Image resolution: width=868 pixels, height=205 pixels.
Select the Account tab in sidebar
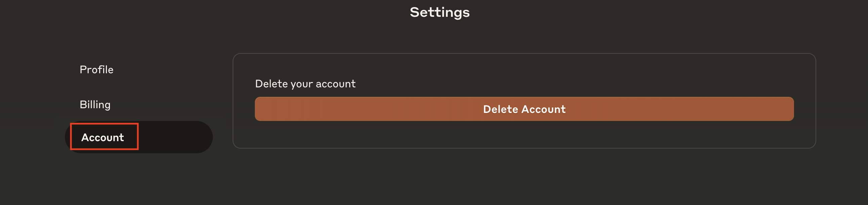tap(103, 137)
